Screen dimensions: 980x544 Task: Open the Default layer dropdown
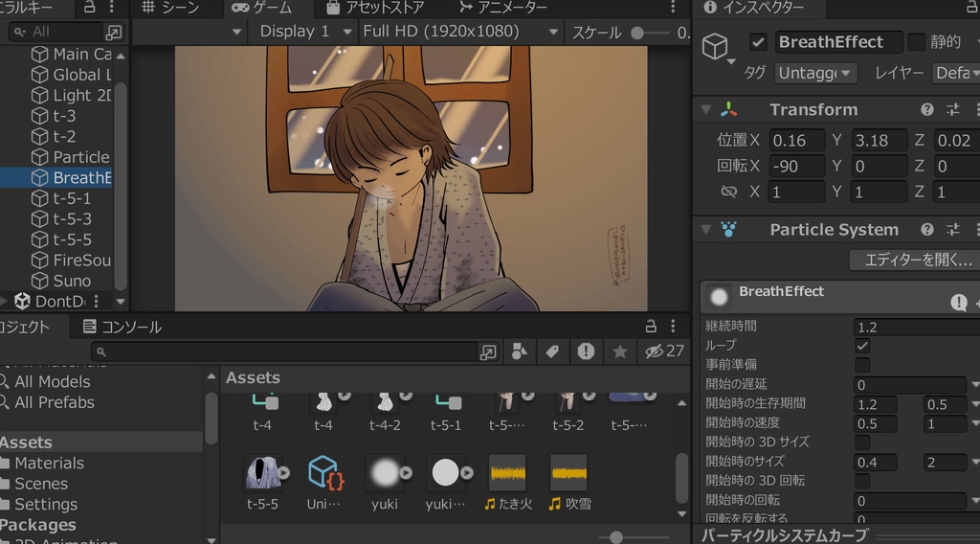coord(956,73)
